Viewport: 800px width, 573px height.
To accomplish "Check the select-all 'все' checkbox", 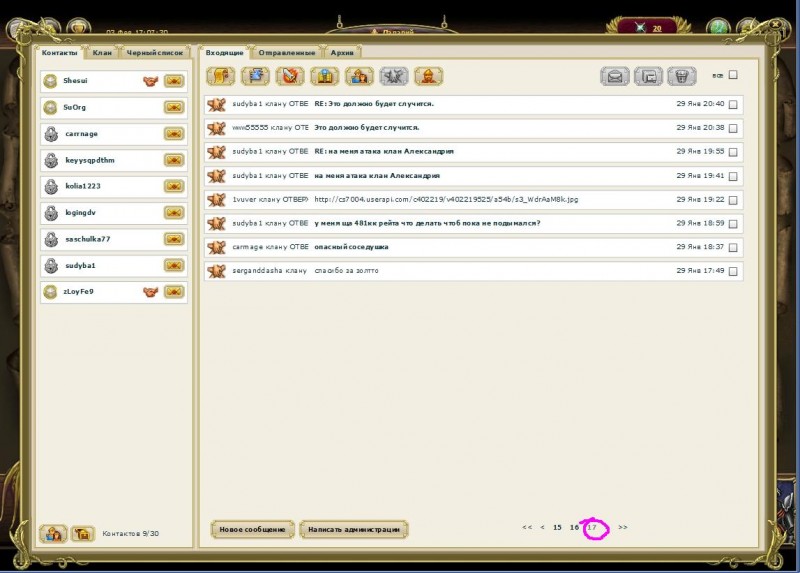I will tap(733, 75).
